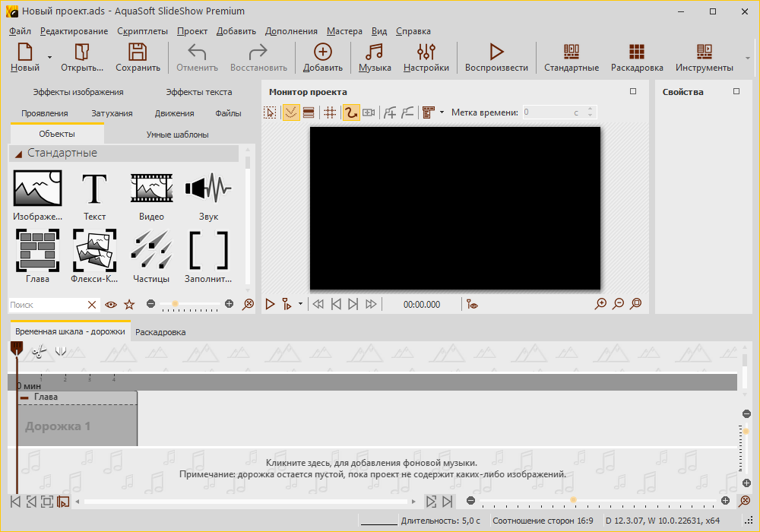The width and height of the screenshot is (760, 532).
Task: Click the add path point icon
Action: 390,112
